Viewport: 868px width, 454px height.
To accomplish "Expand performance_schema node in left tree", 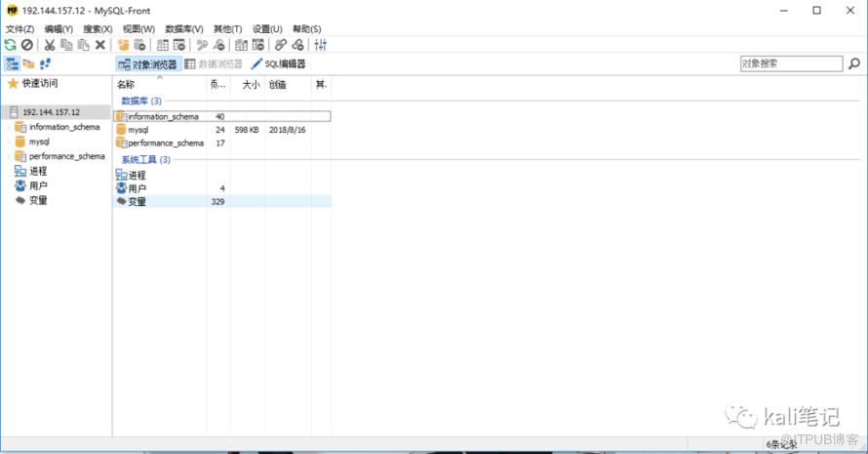I will click(9, 156).
